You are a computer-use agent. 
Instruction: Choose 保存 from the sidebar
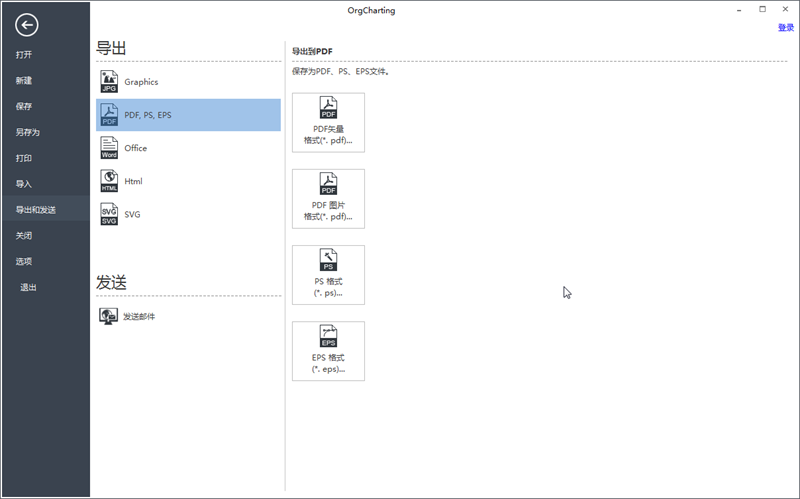24,106
